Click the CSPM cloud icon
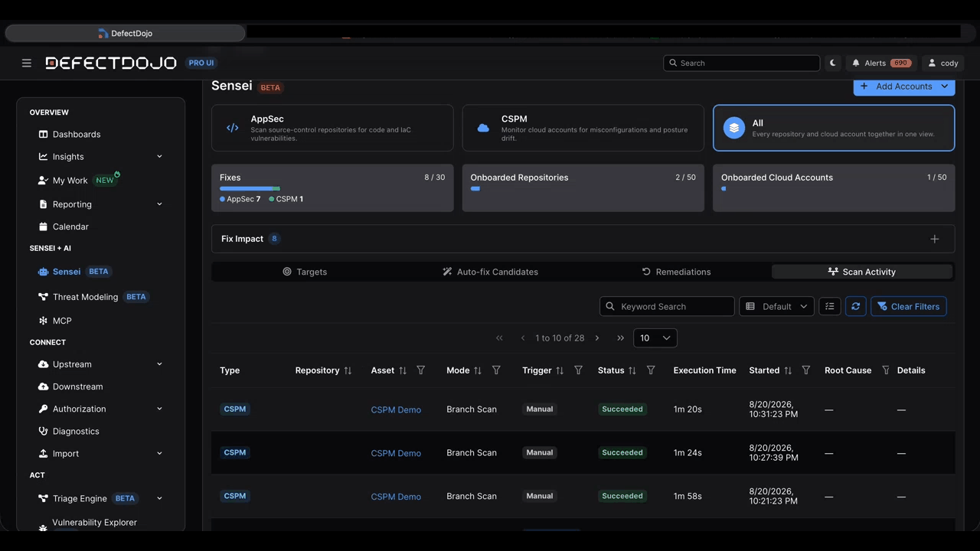The image size is (980, 551). coord(483,128)
